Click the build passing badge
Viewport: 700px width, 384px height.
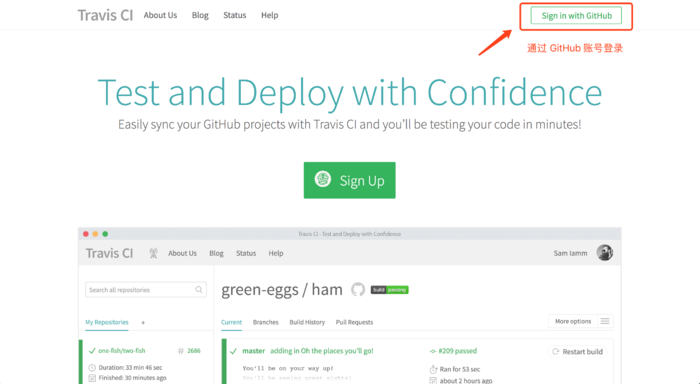[x=389, y=290]
